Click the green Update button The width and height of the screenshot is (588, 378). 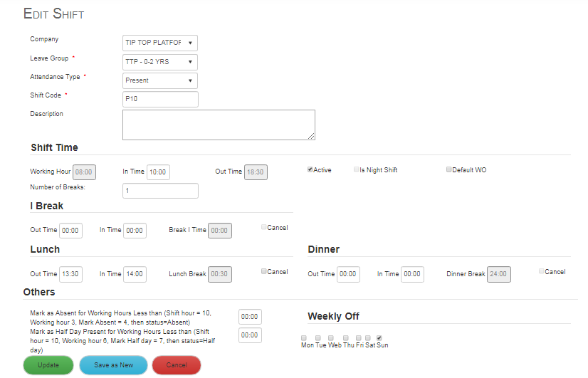point(48,365)
